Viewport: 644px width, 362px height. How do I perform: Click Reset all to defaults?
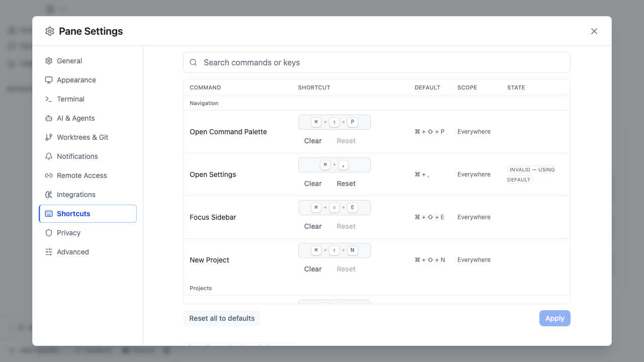[x=222, y=318]
